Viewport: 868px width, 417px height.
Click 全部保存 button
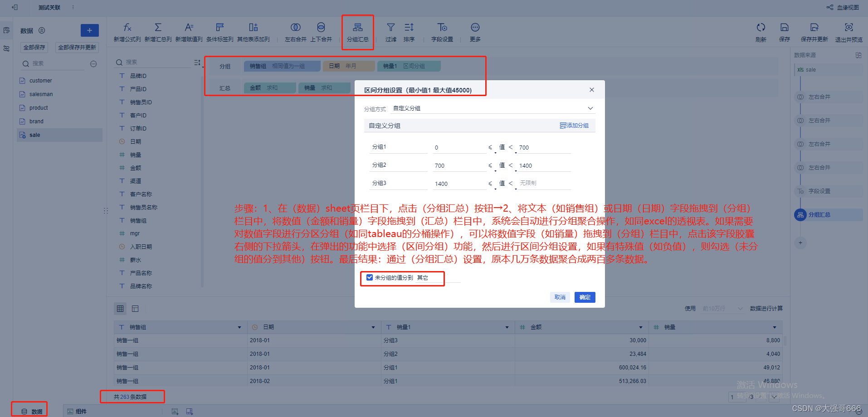[34, 48]
